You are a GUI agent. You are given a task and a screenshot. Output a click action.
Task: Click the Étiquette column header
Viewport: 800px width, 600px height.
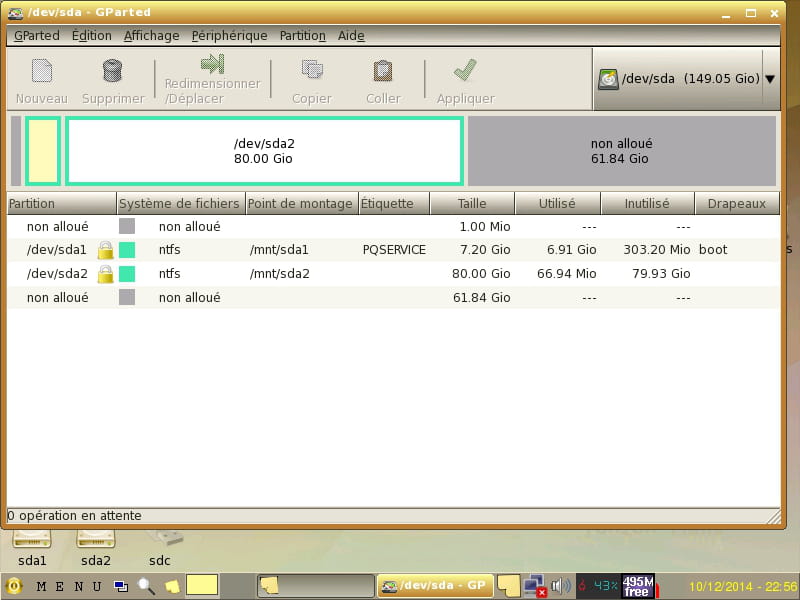pyautogui.click(x=394, y=204)
